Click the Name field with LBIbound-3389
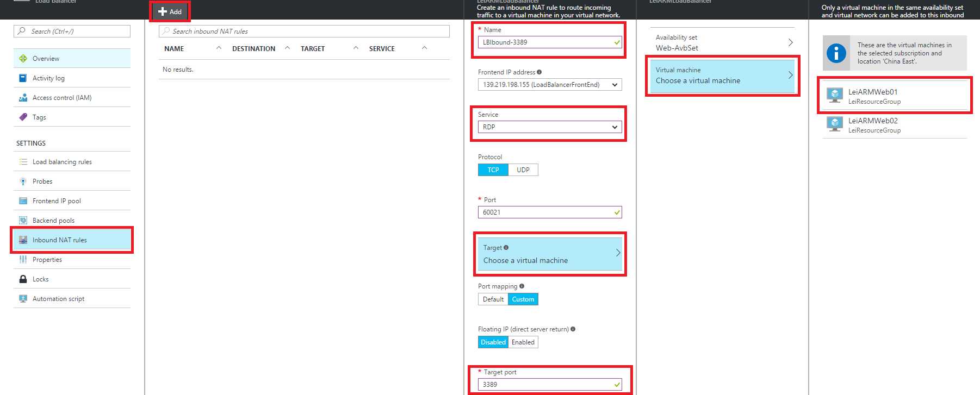This screenshot has height=395, width=980. coord(550,42)
